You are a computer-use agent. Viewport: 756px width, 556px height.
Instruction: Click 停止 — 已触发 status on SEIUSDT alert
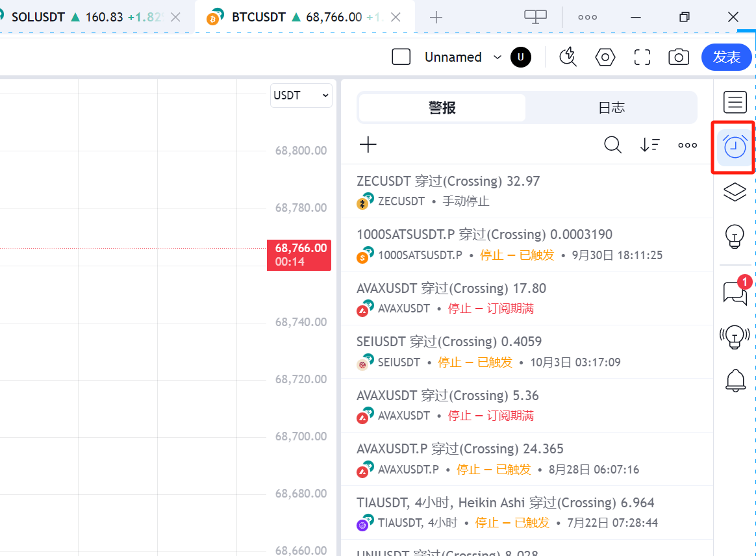coord(475,362)
